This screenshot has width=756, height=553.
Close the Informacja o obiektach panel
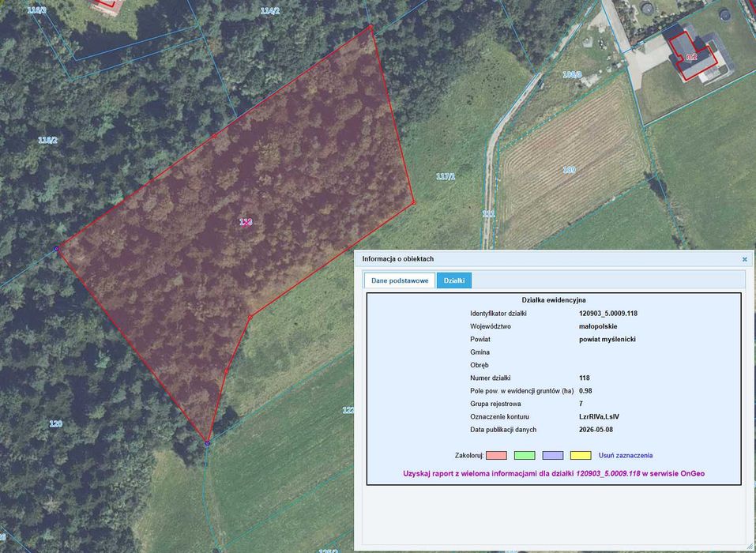coord(744,259)
